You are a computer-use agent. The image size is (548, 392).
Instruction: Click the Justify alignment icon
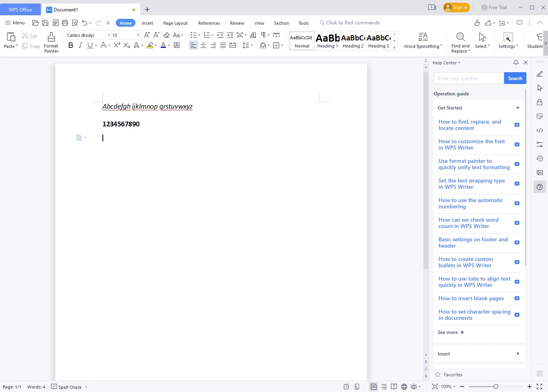(x=223, y=46)
